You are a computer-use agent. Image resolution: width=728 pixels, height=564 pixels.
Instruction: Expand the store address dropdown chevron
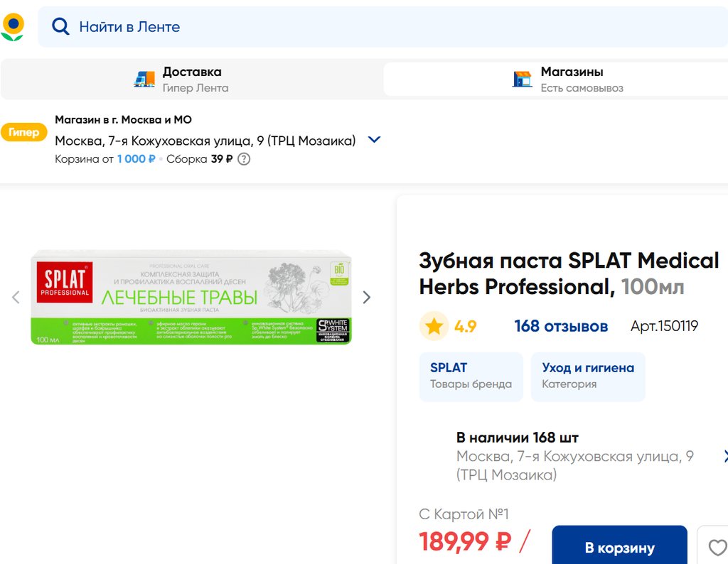coord(374,140)
